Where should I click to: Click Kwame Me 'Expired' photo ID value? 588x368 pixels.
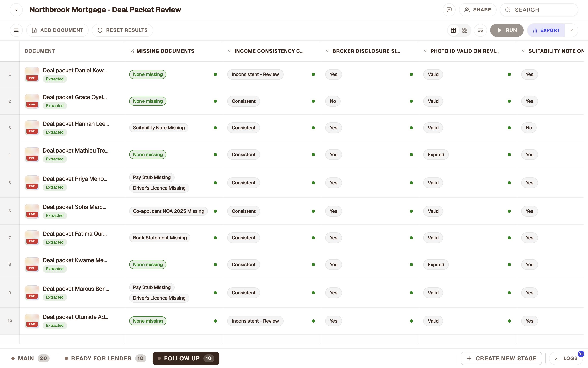pyautogui.click(x=436, y=264)
